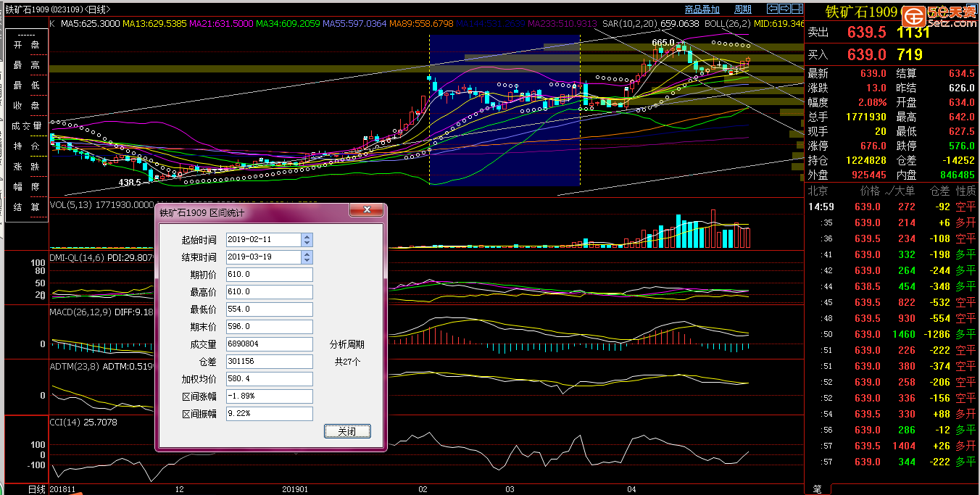Click the 北京 column header in tick list
This screenshot has height=495, width=980.
tap(818, 191)
